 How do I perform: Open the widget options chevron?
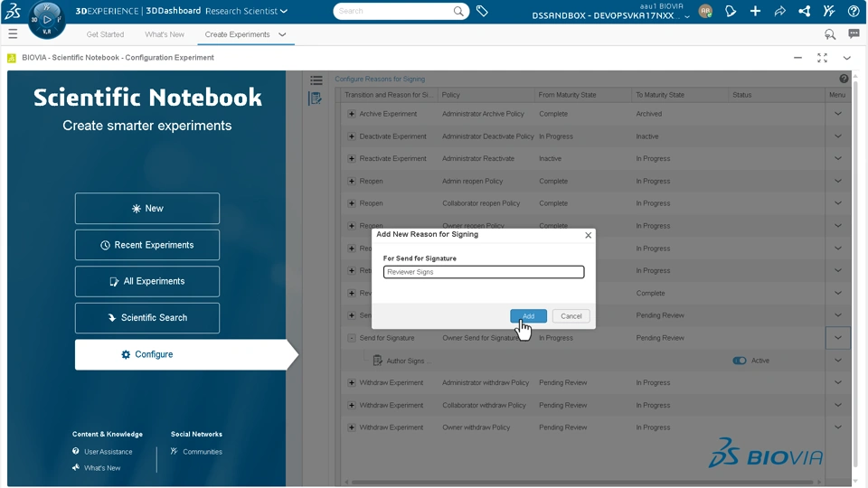846,58
